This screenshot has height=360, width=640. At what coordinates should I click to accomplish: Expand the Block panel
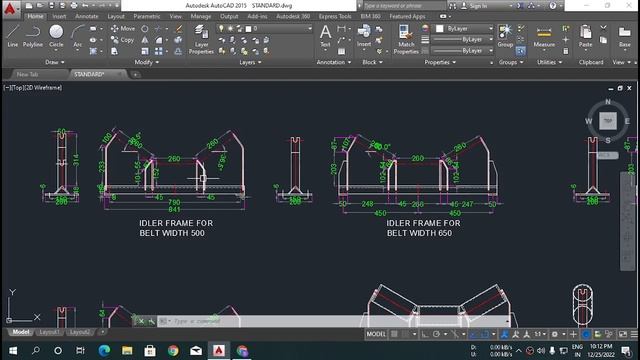pyautogui.click(x=372, y=62)
